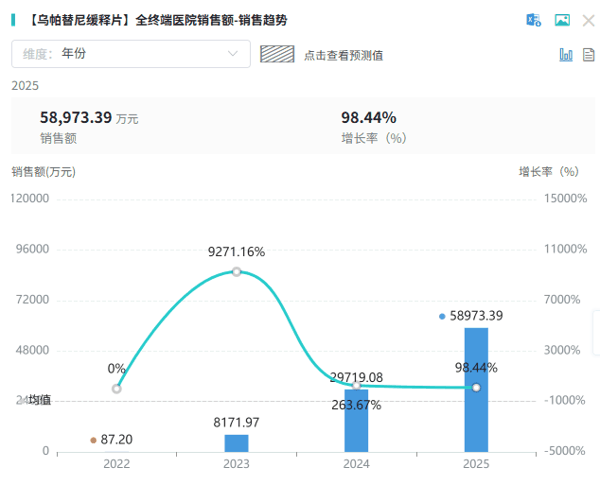Screen dimensions: 600x485
Task: Close the sales trend panel
Action: (x=588, y=20)
